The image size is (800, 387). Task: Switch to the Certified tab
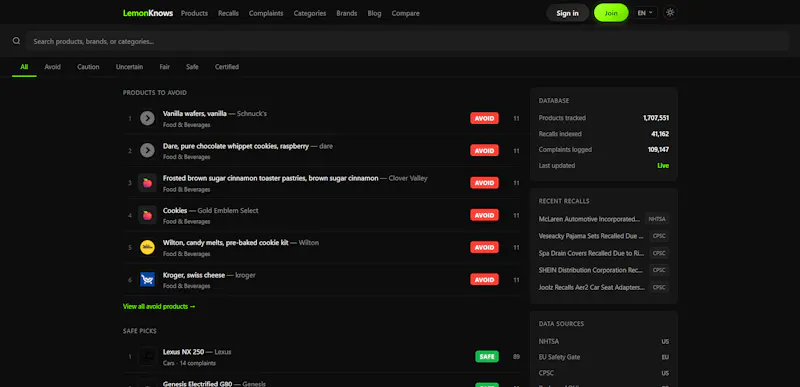(x=227, y=67)
